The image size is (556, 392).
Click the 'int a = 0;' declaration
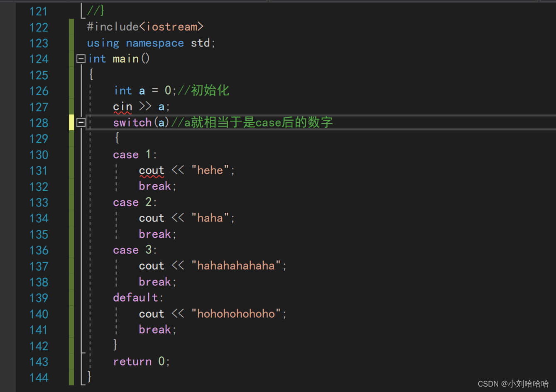(x=145, y=90)
